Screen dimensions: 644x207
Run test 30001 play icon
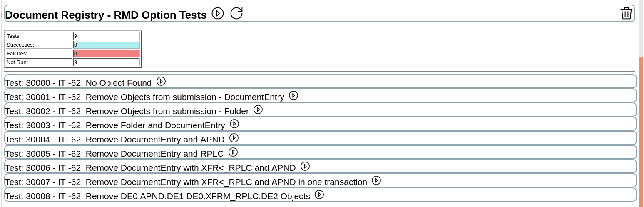(x=293, y=96)
